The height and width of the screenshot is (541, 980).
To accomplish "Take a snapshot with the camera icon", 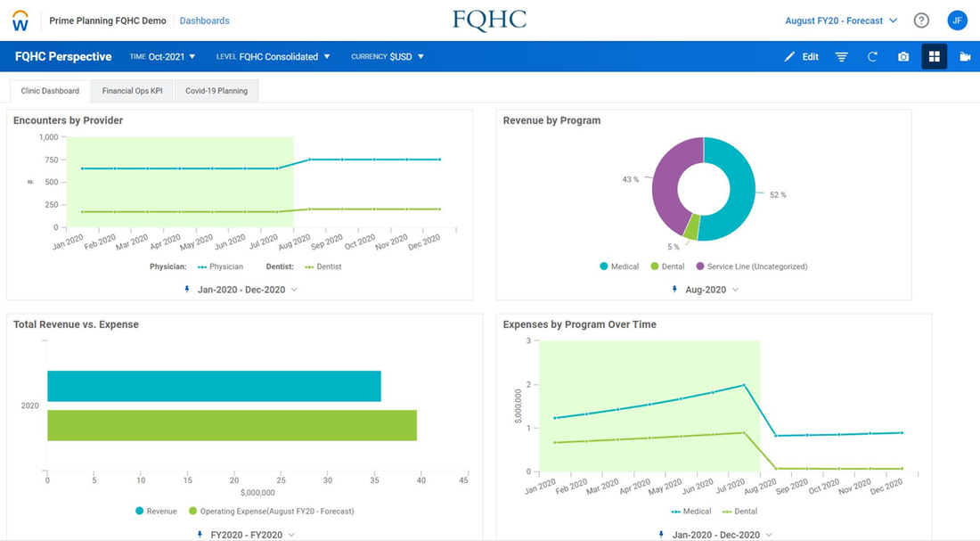I will pyautogui.click(x=903, y=57).
